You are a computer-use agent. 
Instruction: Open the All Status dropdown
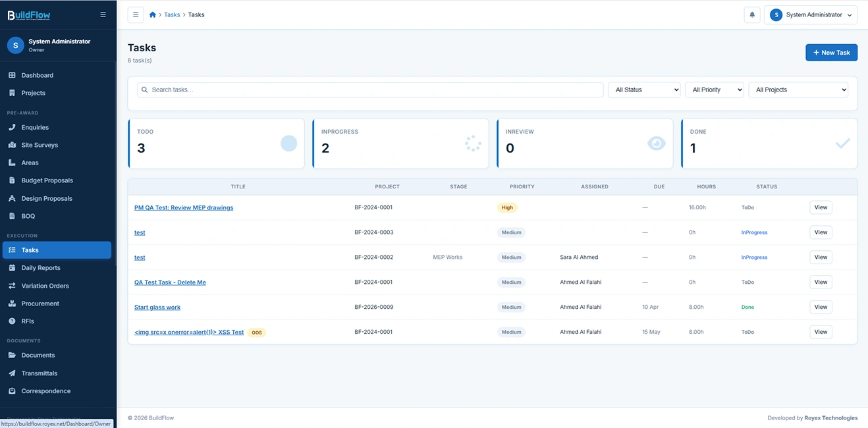pos(643,90)
